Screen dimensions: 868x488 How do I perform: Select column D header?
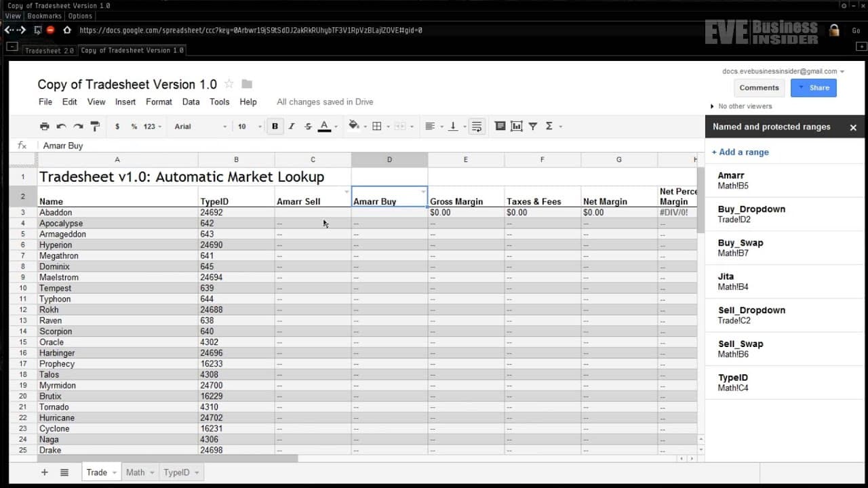click(x=389, y=159)
